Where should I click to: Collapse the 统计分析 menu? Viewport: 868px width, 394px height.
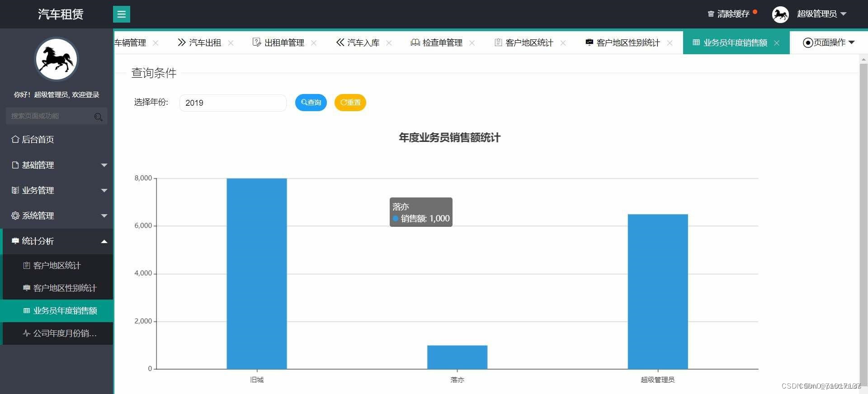[57, 241]
